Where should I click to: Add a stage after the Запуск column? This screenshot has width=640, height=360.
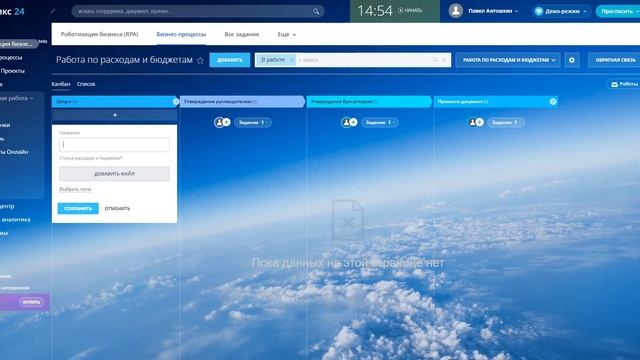point(176,102)
